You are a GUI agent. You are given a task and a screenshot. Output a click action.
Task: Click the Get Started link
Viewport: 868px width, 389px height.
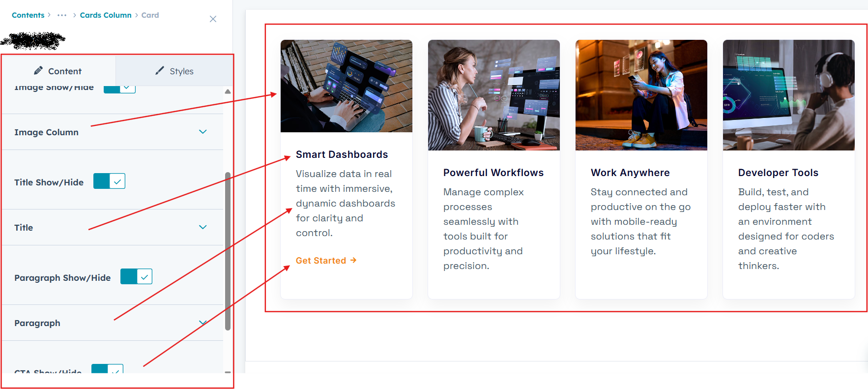[321, 261]
